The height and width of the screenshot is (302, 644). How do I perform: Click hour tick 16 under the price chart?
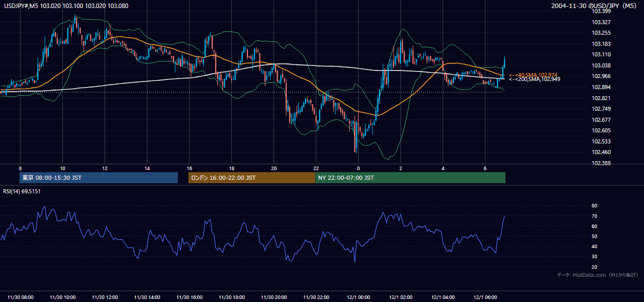(x=189, y=168)
